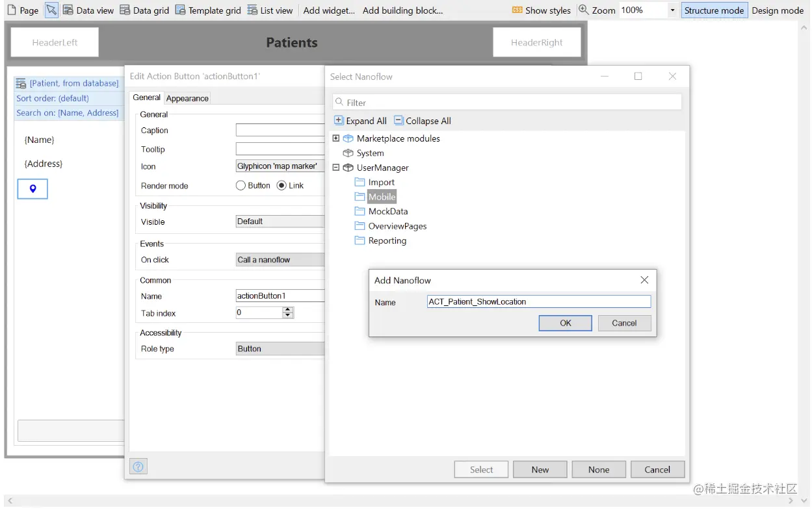Viewport: 812px width, 510px height.
Task: Open Add widget dialog
Action: pyautogui.click(x=329, y=10)
